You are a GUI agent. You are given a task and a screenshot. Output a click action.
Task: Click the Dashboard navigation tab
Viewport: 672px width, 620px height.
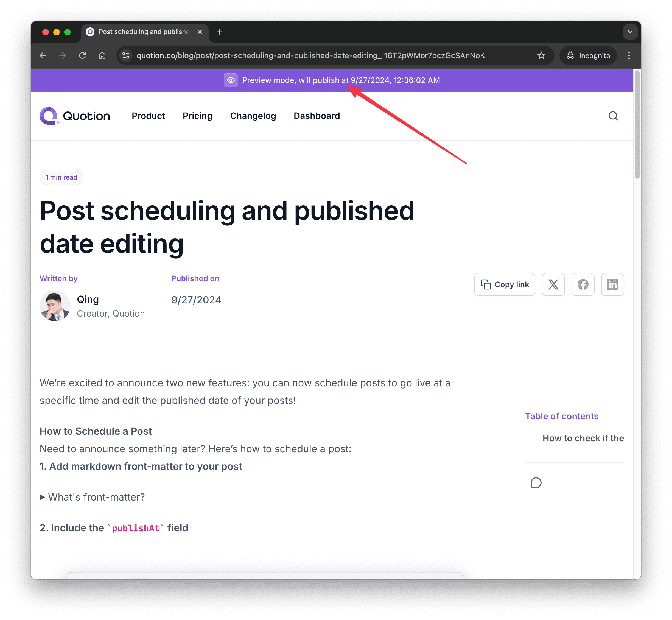coord(317,116)
